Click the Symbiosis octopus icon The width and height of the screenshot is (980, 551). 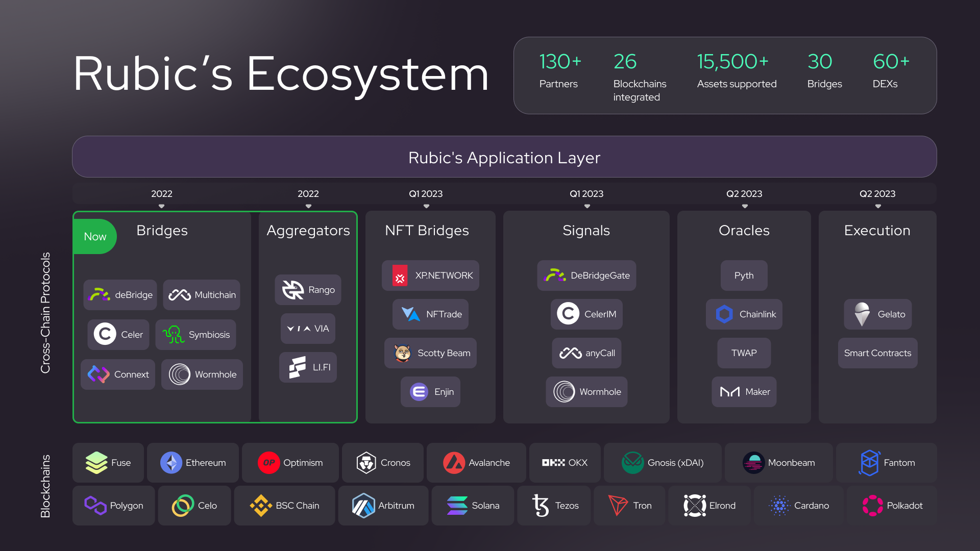(174, 335)
